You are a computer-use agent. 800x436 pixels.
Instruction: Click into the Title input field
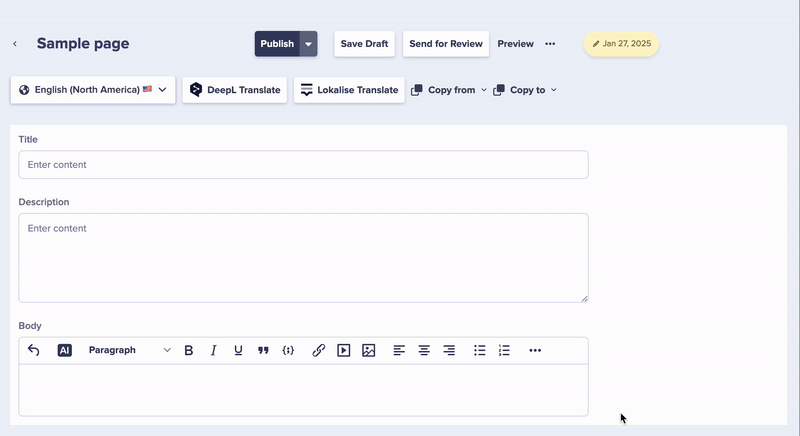[x=303, y=165]
